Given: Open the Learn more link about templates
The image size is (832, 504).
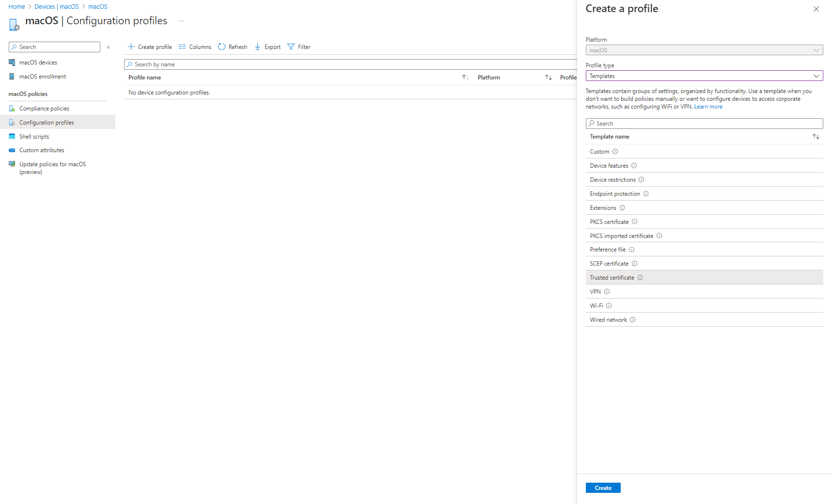Looking at the screenshot, I should pos(708,106).
